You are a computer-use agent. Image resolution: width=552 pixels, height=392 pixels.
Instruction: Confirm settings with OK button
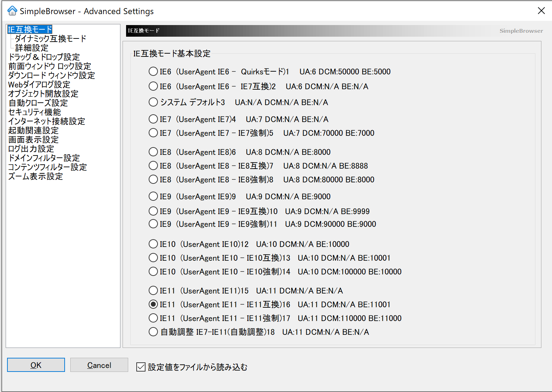click(x=36, y=365)
